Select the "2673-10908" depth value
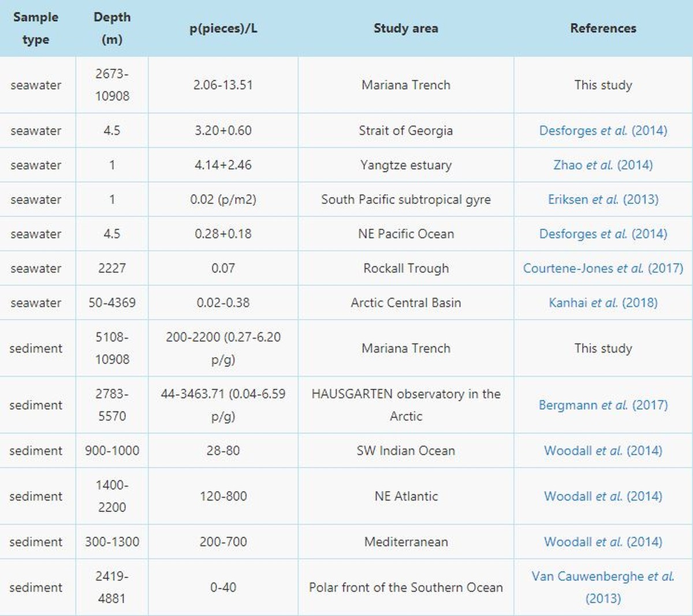 tap(112, 85)
